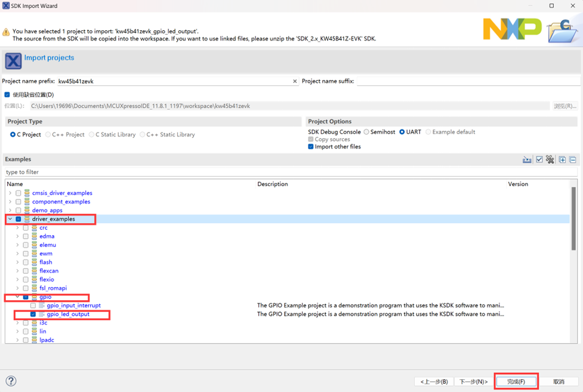Sort by the Description column header
Screen dimensions: 583x392
click(273, 184)
